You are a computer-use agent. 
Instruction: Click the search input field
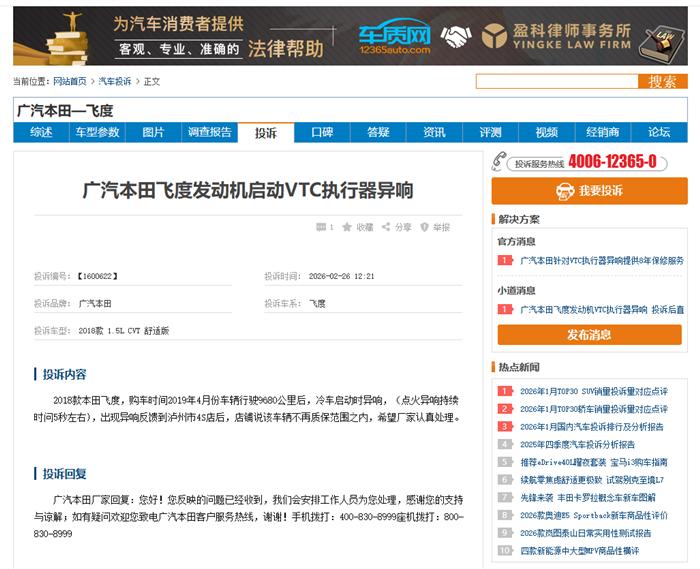tap(556, 81)
